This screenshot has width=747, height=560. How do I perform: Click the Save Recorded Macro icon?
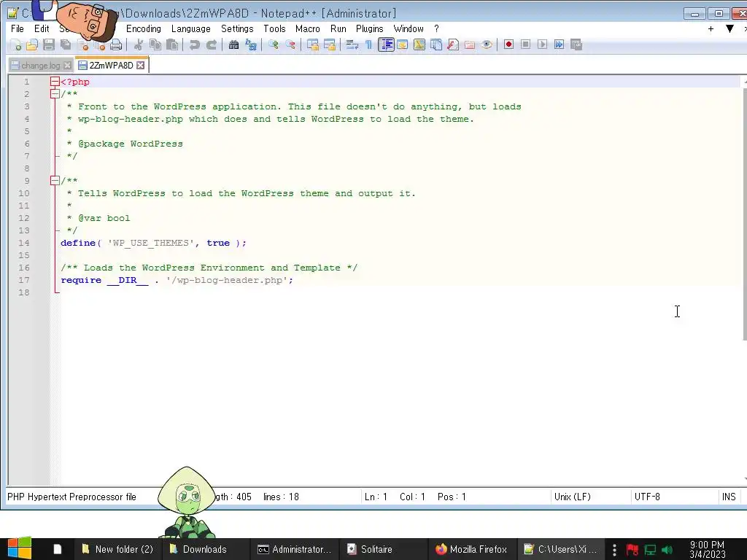pos(576,44)
